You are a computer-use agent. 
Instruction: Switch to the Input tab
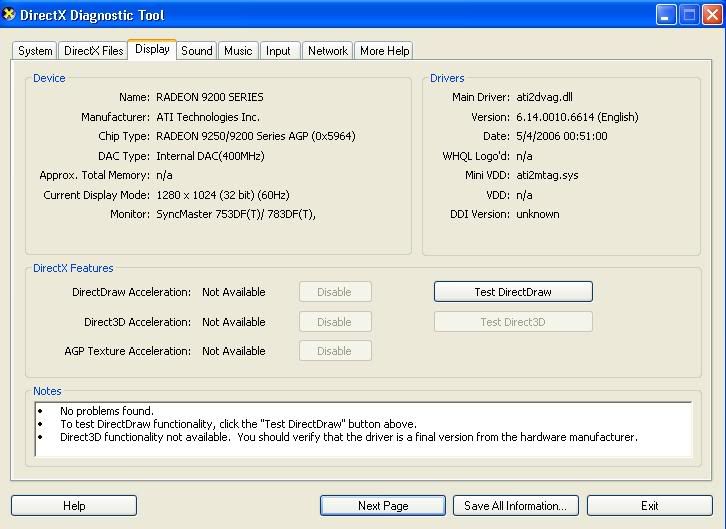click(278, 50)
